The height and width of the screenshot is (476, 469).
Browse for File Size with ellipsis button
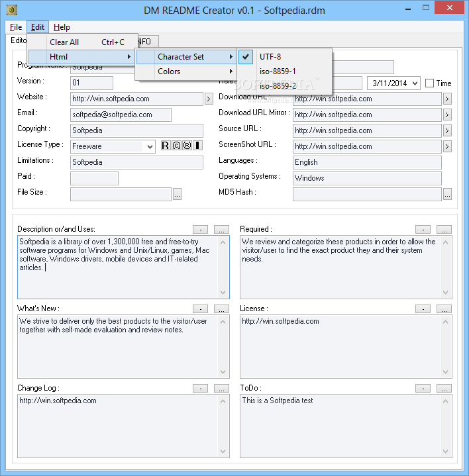tap(177, 194)
